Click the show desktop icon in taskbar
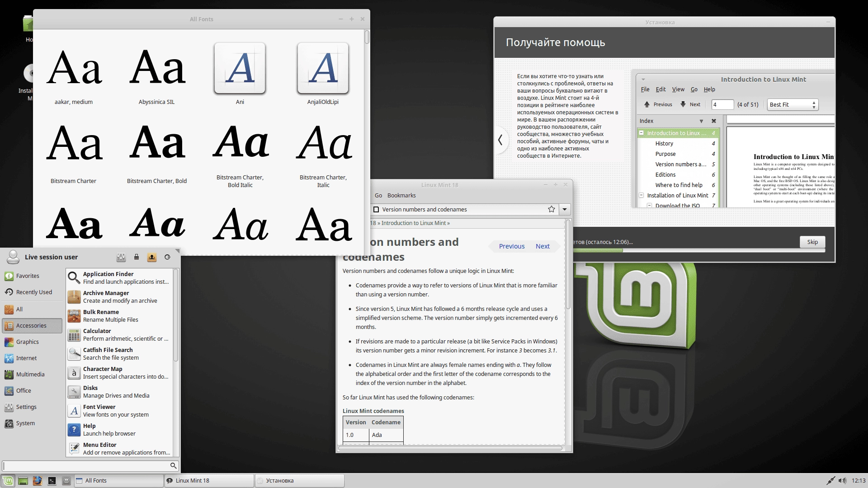868x488 pixels. coord(23,481)
